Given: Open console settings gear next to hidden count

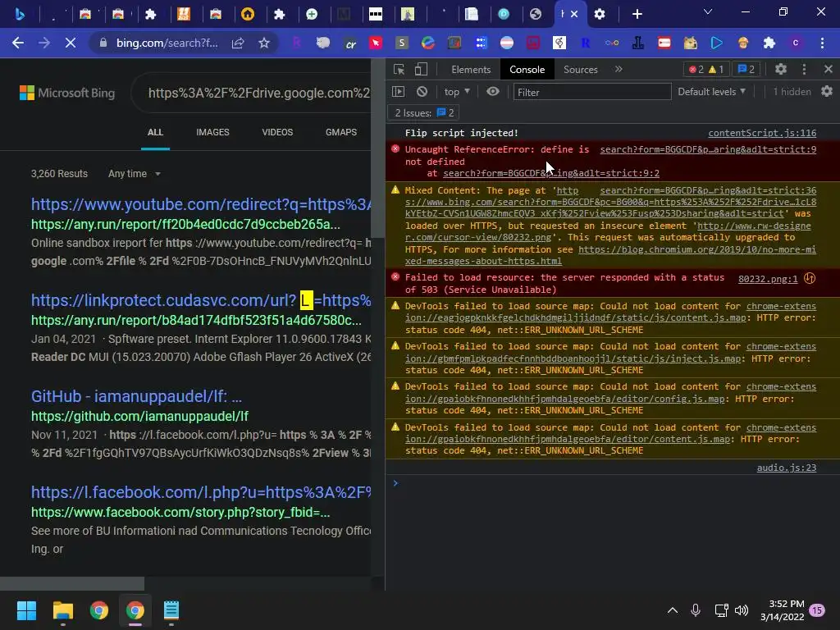Looking at the screenshot, I should (827, 92).
